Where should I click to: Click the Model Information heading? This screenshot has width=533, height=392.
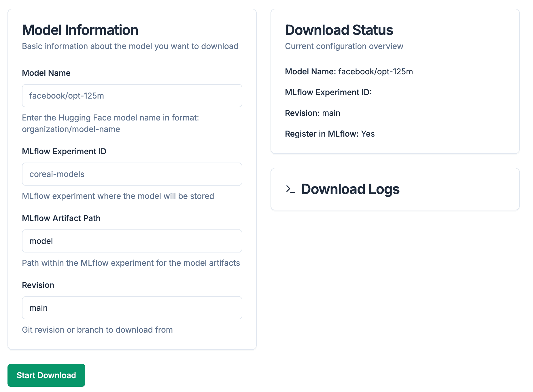80,30
